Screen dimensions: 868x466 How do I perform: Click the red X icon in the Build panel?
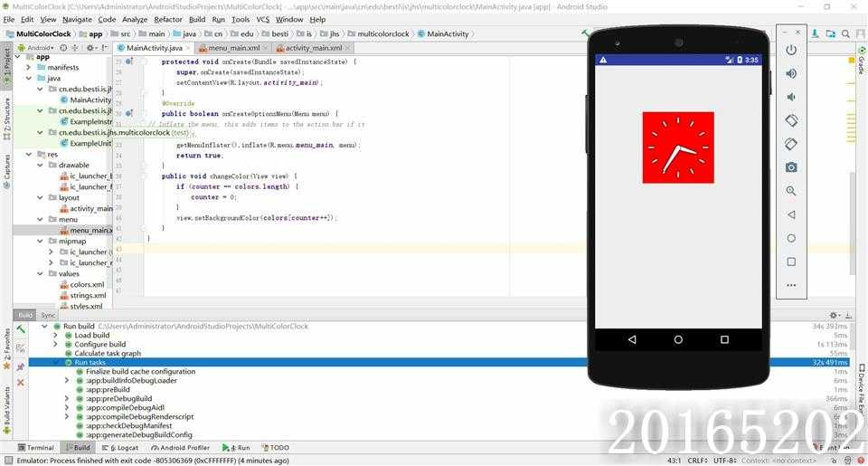21,383
